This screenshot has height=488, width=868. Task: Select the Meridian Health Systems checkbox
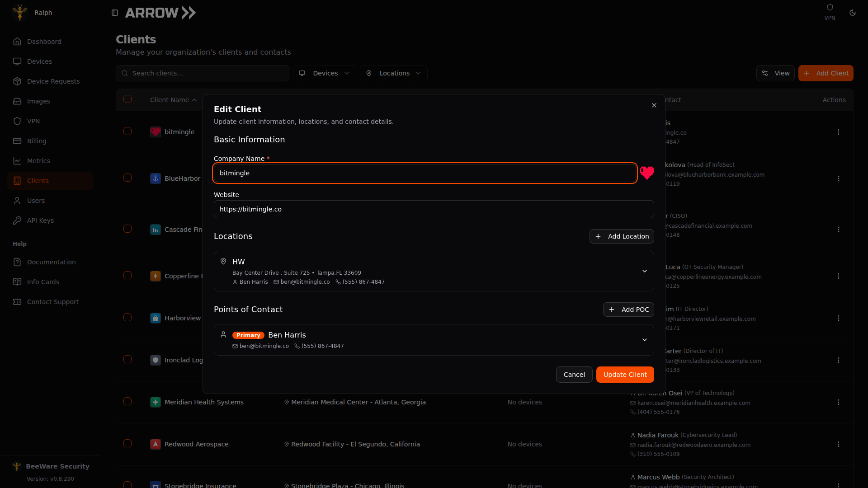pos(127,401)
